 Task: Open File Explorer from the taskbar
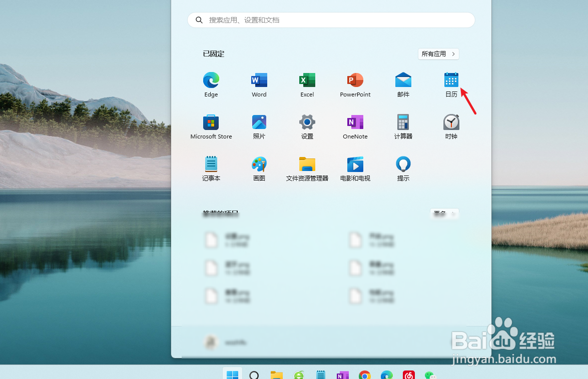[x=276, y=374]
